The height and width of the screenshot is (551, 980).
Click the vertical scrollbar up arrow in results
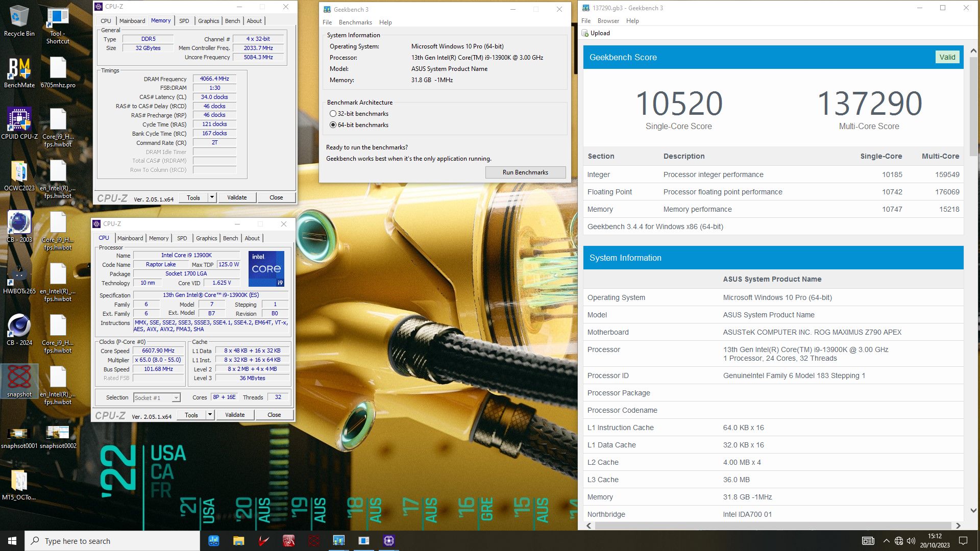point(973,51)
